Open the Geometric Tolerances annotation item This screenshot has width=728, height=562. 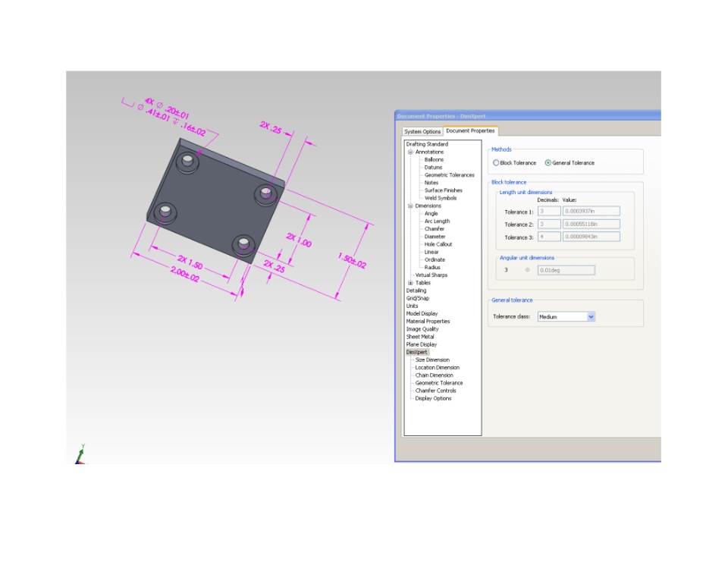450,175
